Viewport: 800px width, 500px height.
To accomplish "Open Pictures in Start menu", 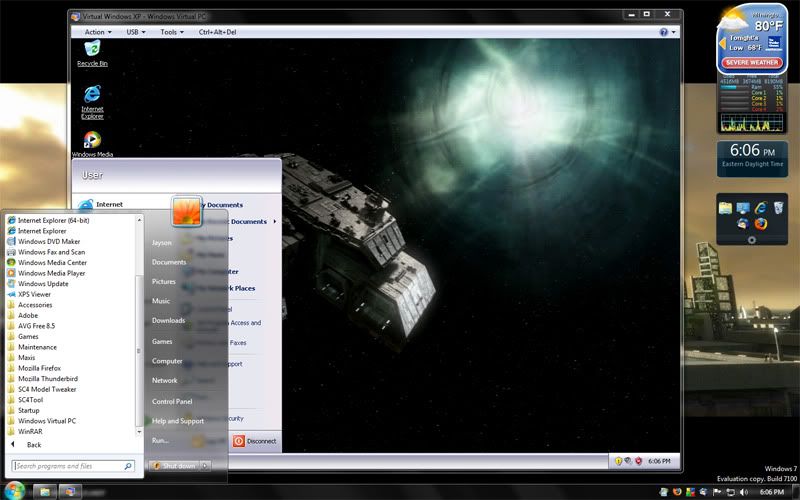I will click(x=163, y=282).
